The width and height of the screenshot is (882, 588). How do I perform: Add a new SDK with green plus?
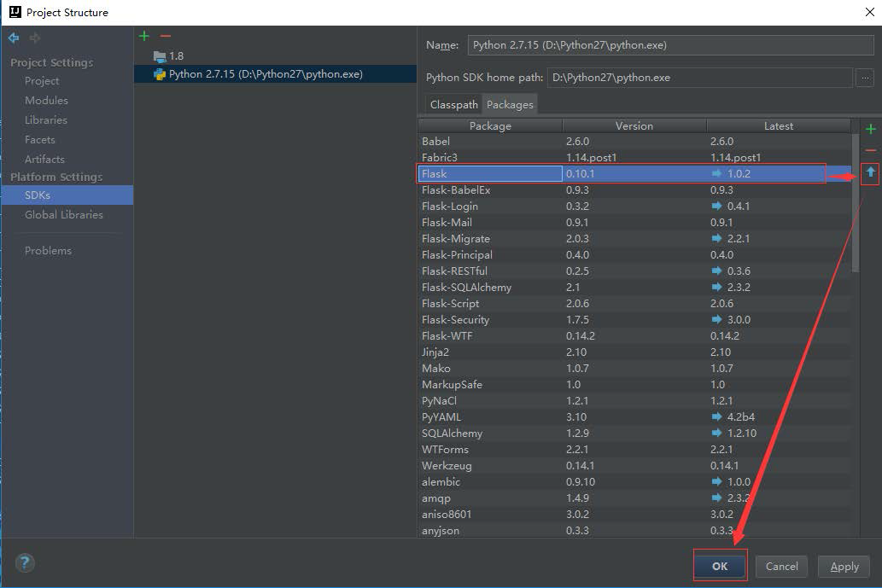click(x=144, y=36)
